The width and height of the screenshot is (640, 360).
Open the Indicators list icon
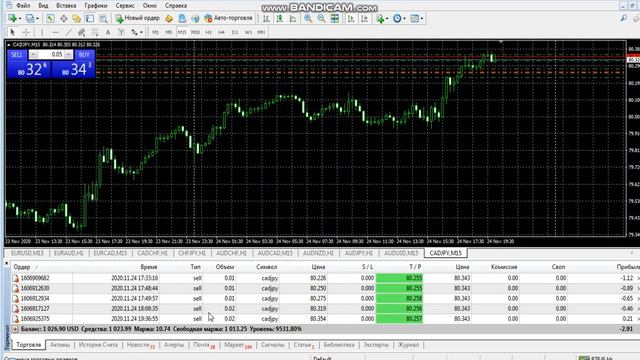pos(380,18)
